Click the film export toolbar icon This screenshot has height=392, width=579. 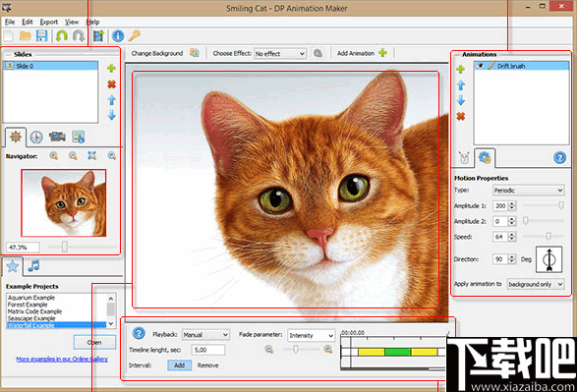pos(98,35)
